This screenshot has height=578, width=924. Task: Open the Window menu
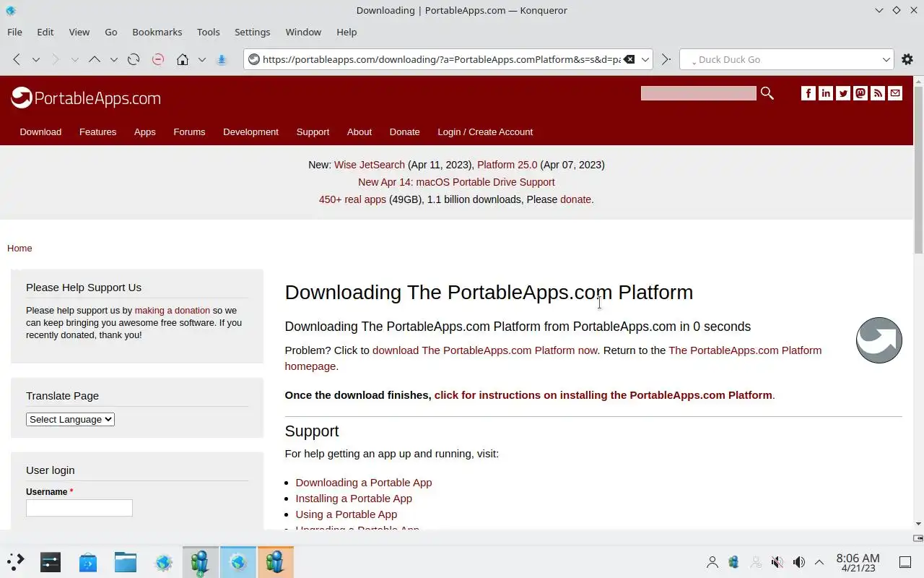click(303, 32)
